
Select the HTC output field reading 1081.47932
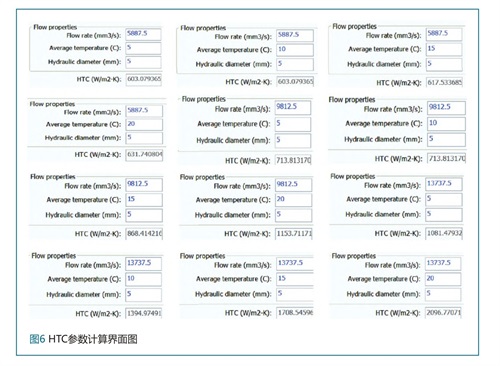(x=444, y=233)
